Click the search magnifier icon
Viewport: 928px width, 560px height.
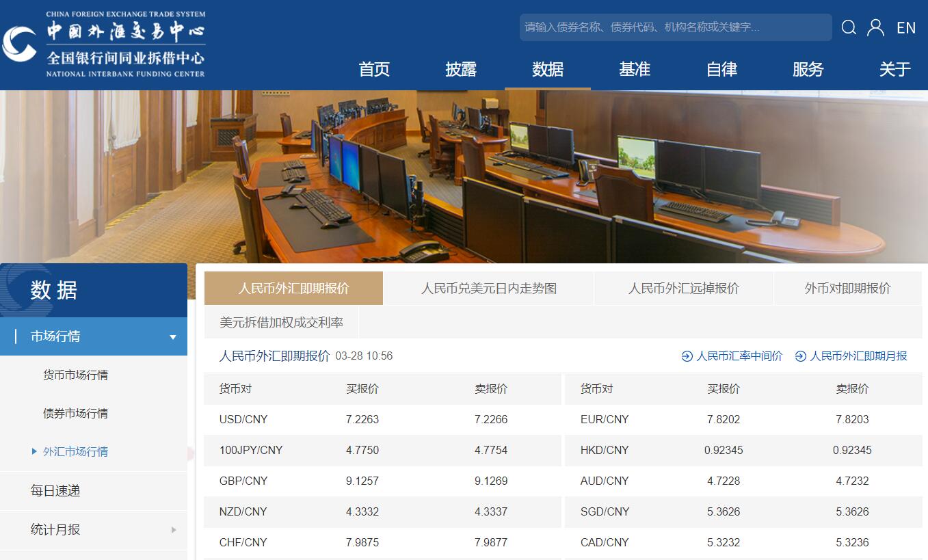[x=849, y=27]
